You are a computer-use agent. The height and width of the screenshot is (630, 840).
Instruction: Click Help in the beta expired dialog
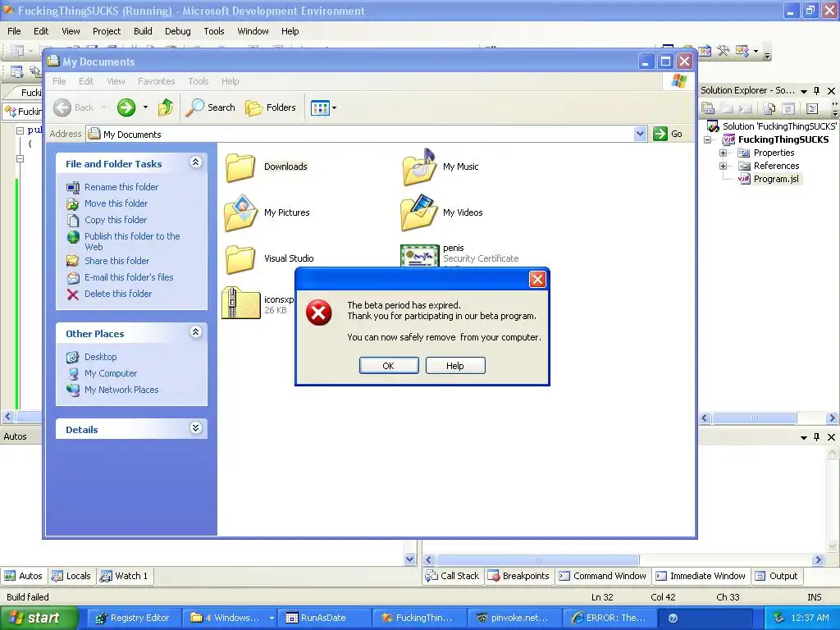tap(454, 366)
